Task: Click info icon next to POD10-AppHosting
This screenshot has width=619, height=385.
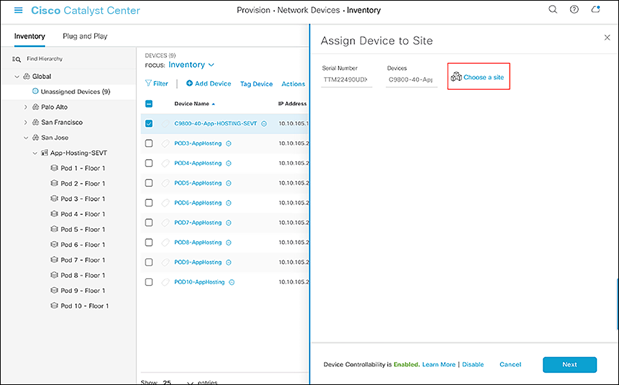Action: click(232, 282)
